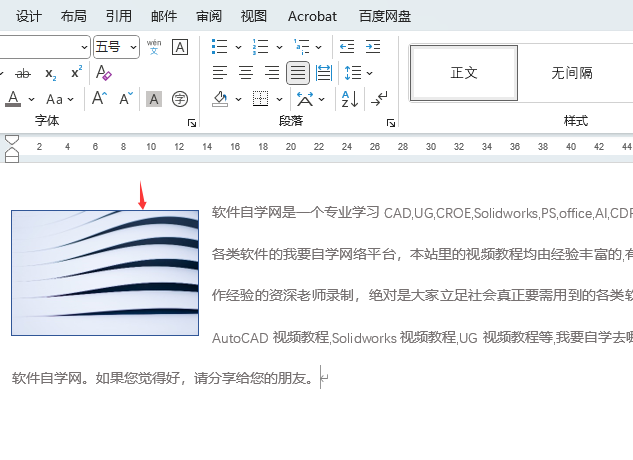Expand the 五号 font size dropdown
Viewport: 633px width, 460px height.
click(x=133, y=47)
